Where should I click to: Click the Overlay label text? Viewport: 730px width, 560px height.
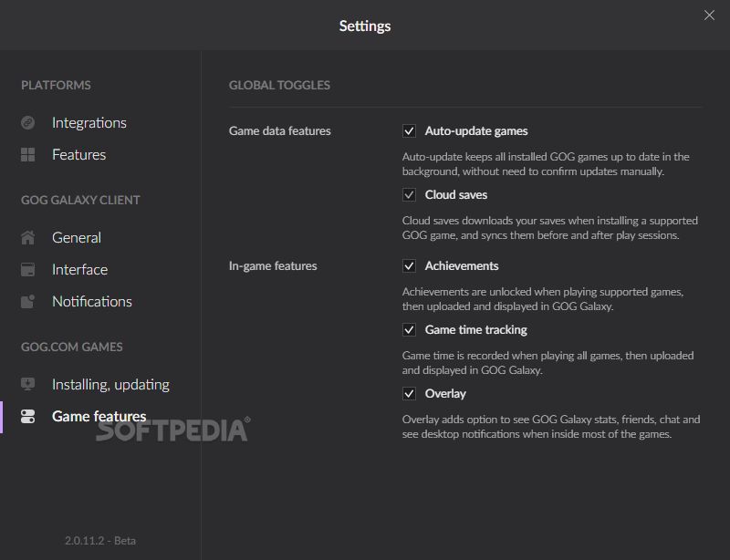click(x=445, y=393)
